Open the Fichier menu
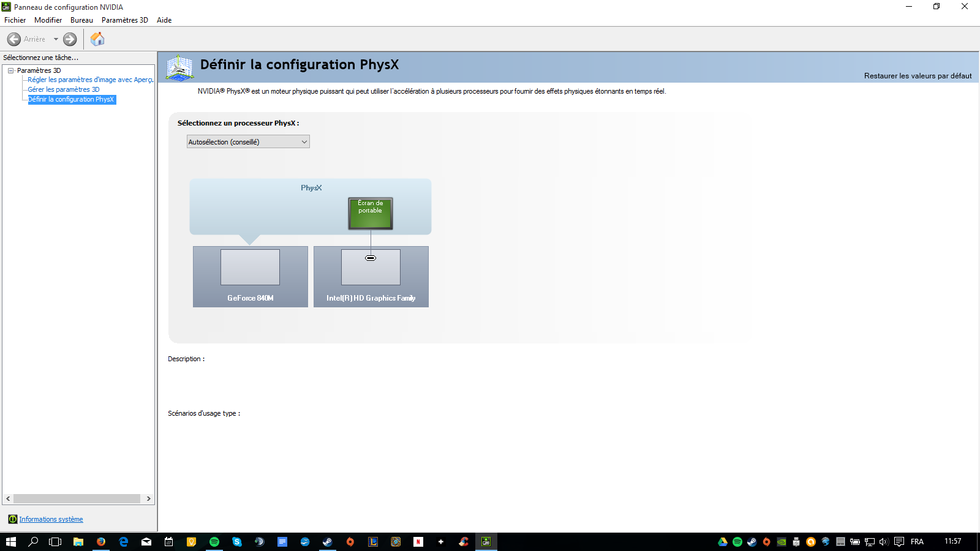 [15, 20]
